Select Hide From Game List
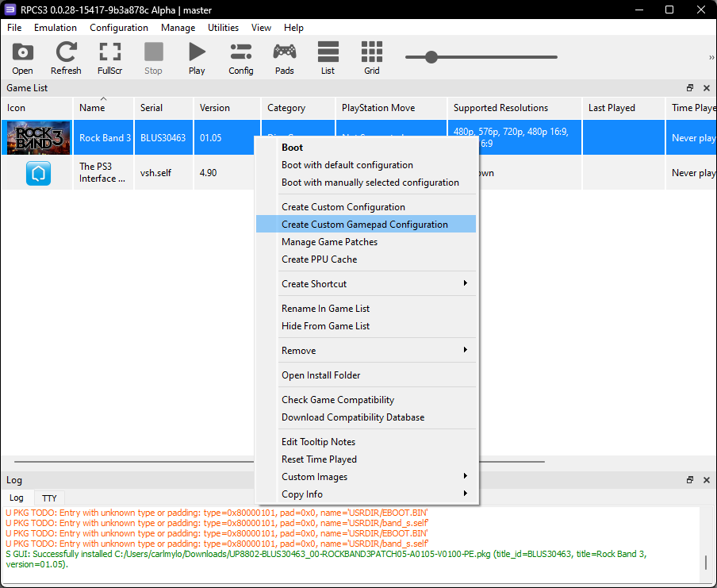 click(x=366, y=326)
